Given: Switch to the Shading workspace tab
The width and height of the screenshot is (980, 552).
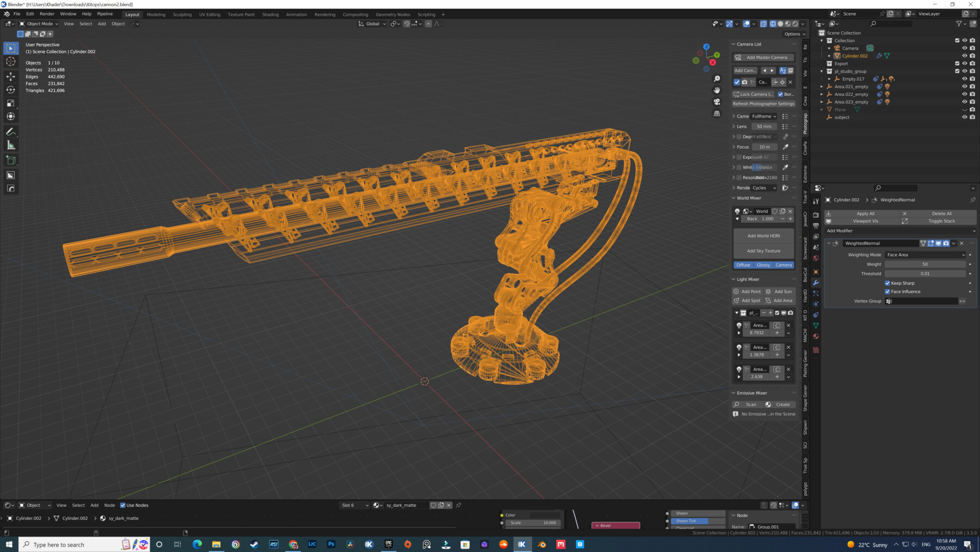Looking at the screenshot, I should pyautogui.click(x=270, y=14).
